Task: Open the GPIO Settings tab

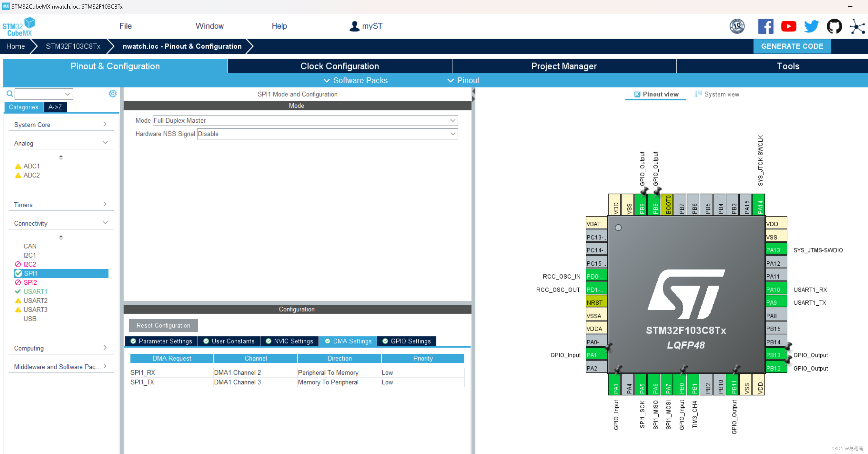Action: pyautogui.click(x=407, y=341)
